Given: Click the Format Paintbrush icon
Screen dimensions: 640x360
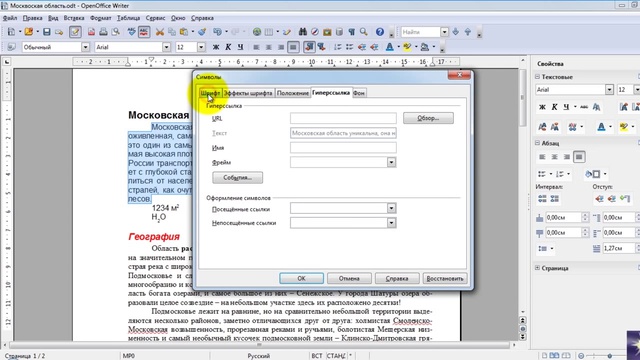Looking at the screenshot, I should click(x=202, y=32).
